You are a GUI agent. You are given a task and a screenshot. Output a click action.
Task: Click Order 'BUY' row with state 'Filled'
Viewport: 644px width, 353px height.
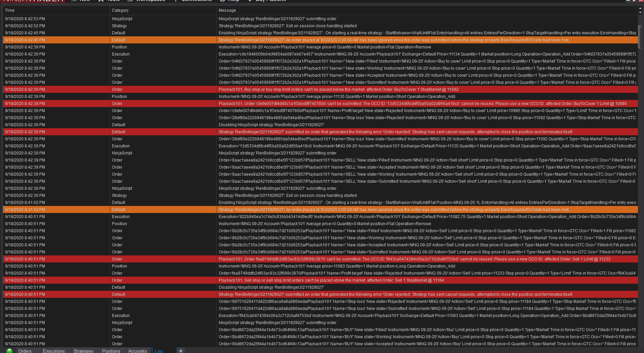pos(320,330)
